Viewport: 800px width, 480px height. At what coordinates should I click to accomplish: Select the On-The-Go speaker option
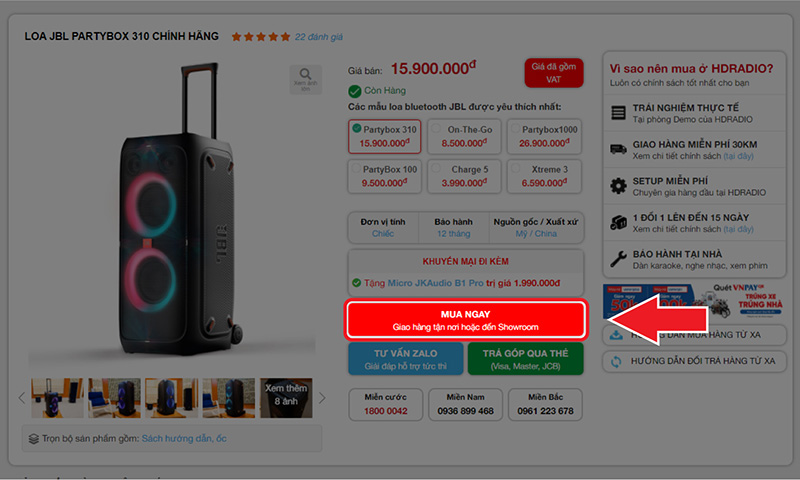(464, 137)
